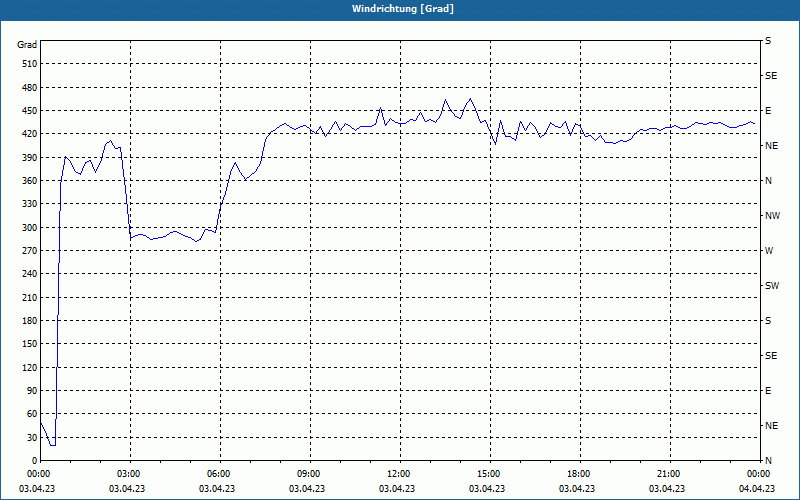Click the 03.04.23 date beneath 21:00
Image resolution: width=800 pixels, height=500 pixels.
[x=667, y=489]
